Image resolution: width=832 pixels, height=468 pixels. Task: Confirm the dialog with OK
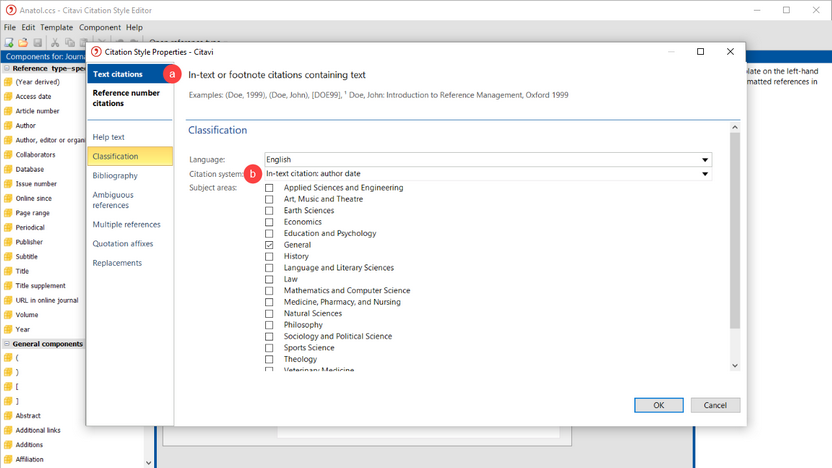(658, 405)
